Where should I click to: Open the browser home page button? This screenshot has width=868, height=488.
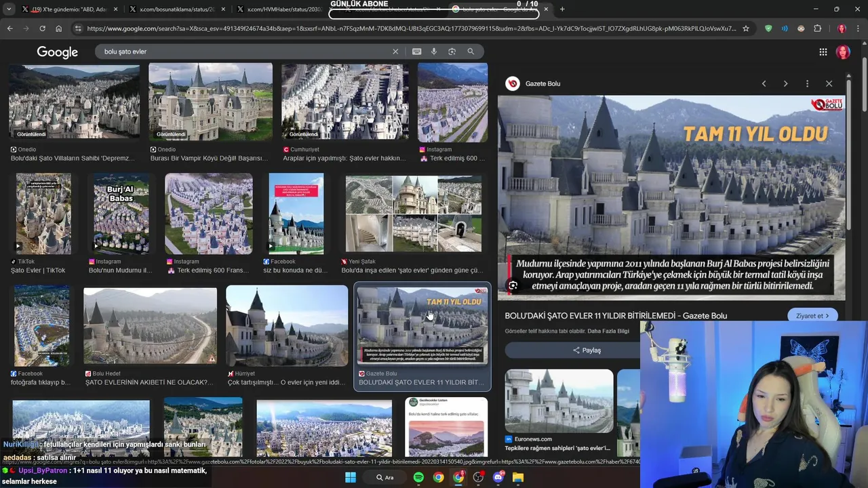[58, 28]
